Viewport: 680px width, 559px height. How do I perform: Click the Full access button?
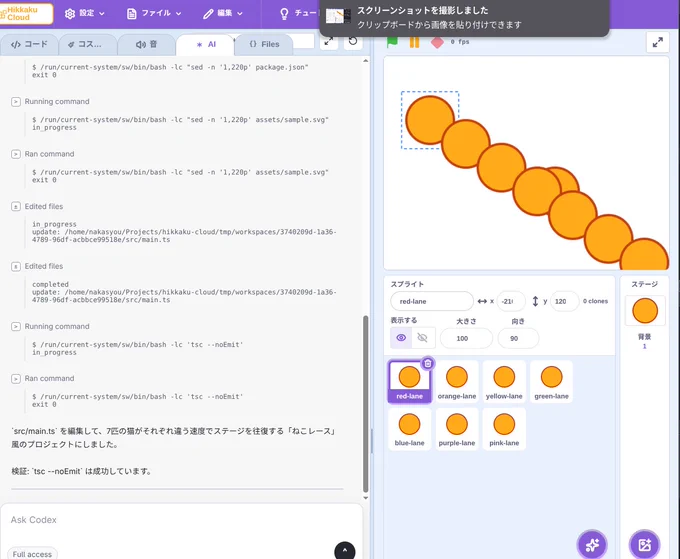32,554
